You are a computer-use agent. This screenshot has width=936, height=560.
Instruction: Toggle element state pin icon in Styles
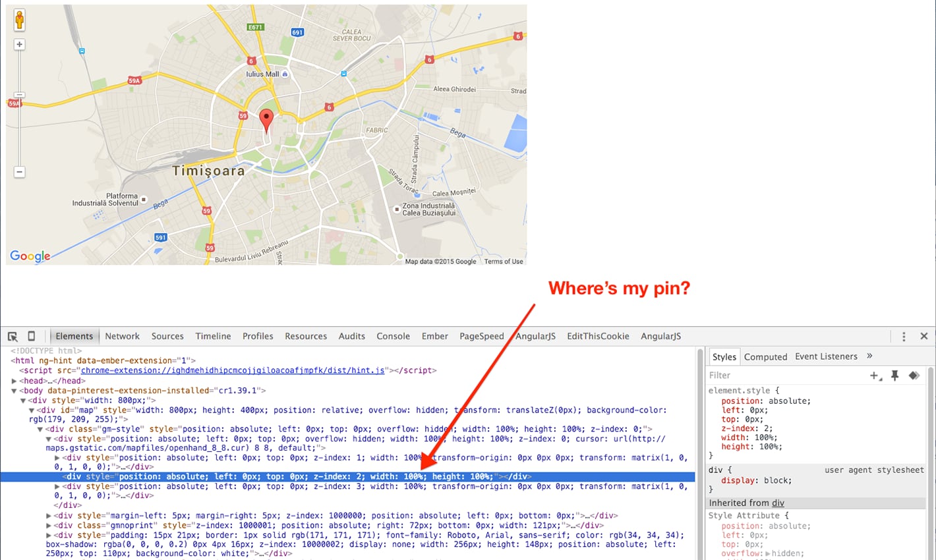tap(894, 376)
